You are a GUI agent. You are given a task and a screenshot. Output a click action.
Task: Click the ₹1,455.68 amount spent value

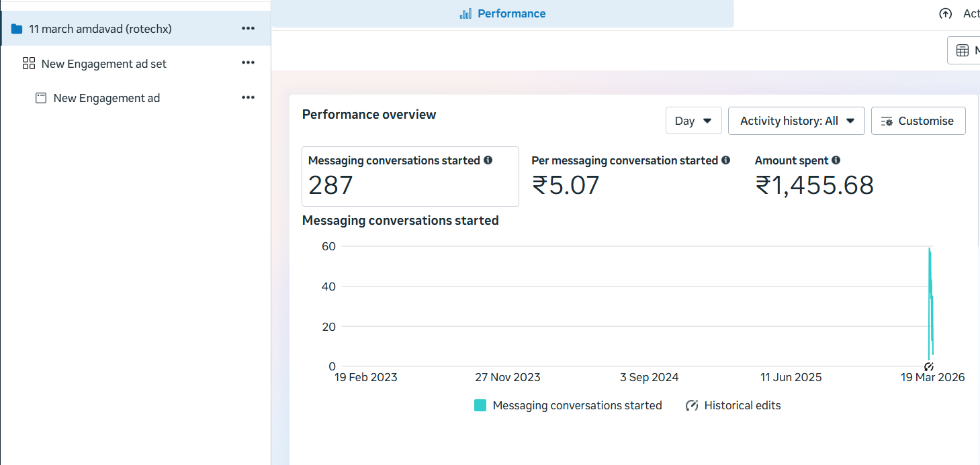(x=815, y=185)
